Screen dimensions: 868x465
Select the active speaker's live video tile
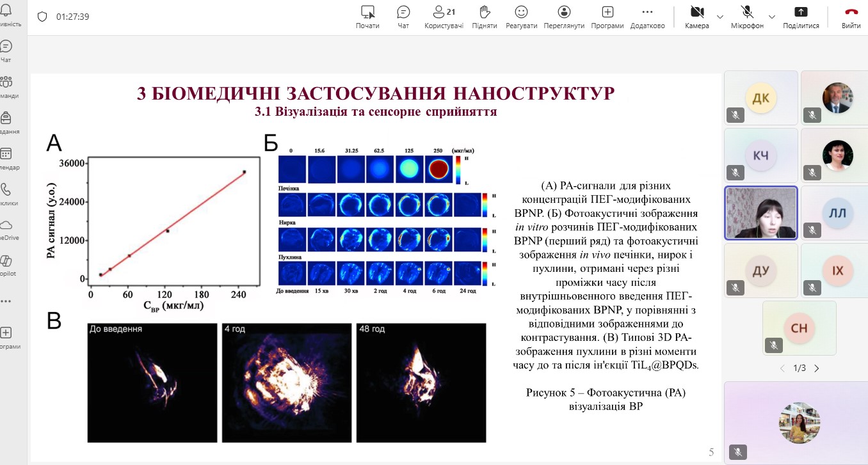(x=761, y=213)
